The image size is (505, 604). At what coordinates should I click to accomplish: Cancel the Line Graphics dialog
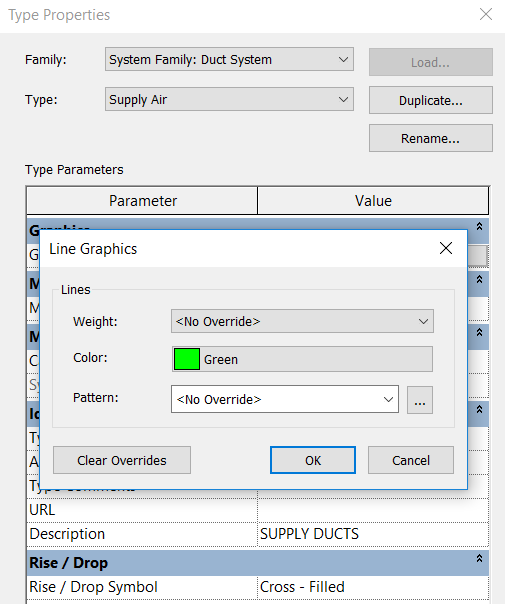click(x=411, y=460)
